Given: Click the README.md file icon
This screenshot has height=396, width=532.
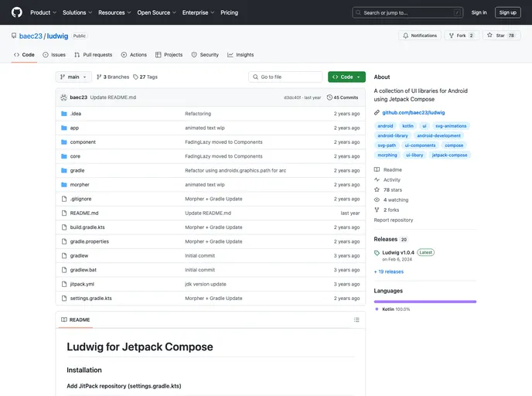Looking at the screenshot, I should point(63,213).
